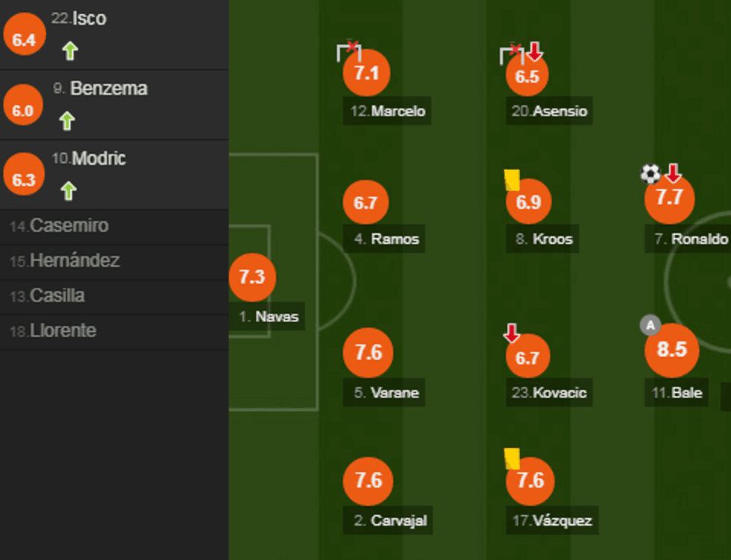Click the green substituted-on arrow under Modric
Viewport: 731px width, 560px height.
coord(69,191)
